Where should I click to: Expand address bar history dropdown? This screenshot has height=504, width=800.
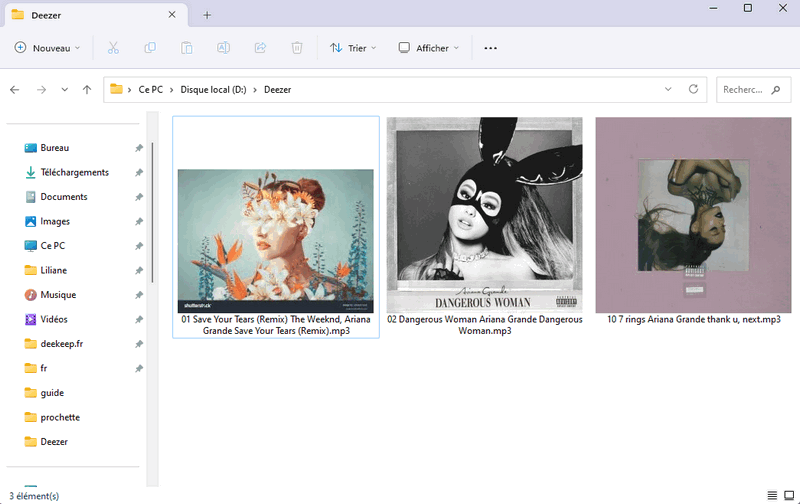pos(668,89)
